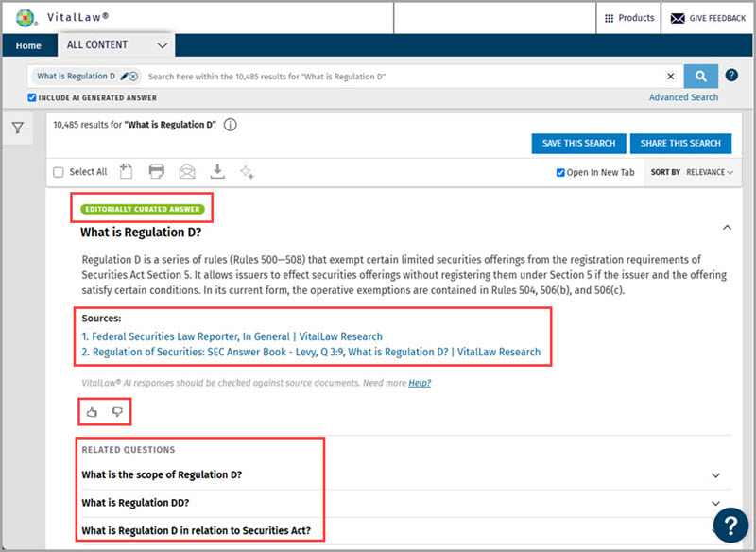Show results info circle icon

tap(231, 125)
